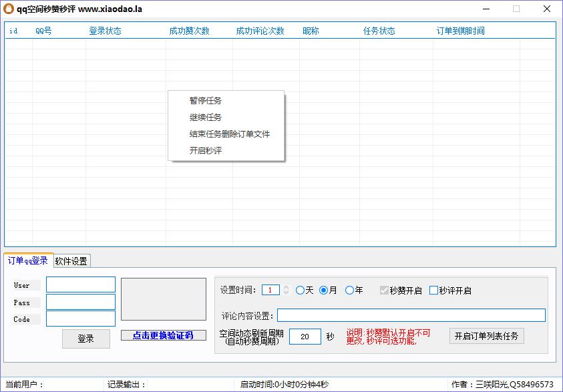Click the 评论内容设置 text field
The image size is (563, 392).
coord(411,316)
